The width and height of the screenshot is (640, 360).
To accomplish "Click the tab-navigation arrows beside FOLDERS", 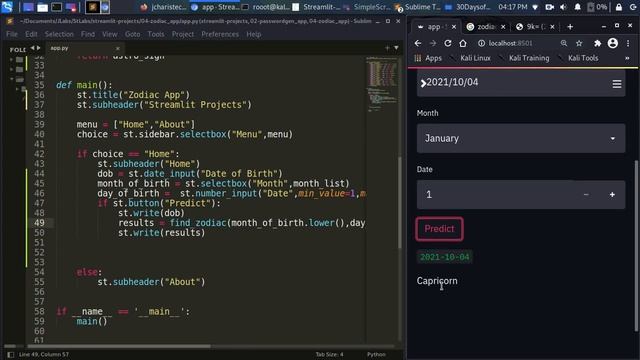I will point(36,48).
